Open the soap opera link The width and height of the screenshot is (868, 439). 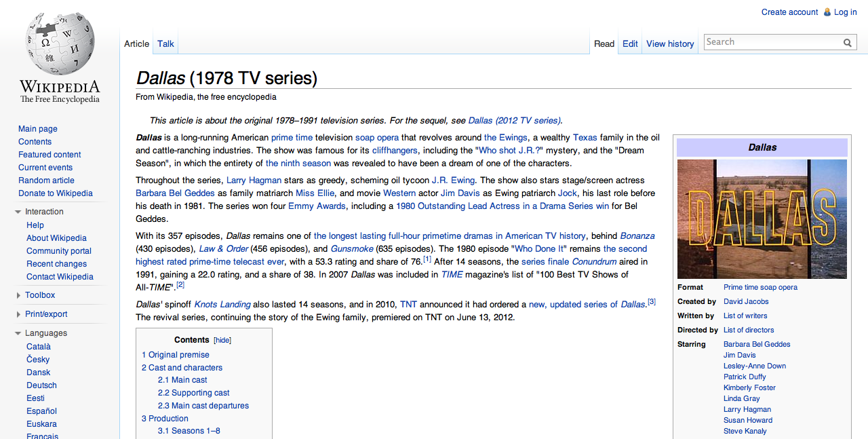click(x=377, y=137)
